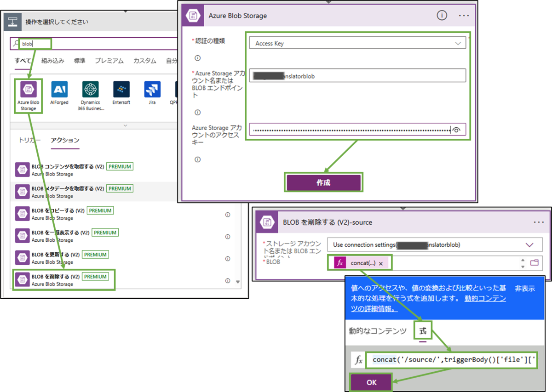Switch to the 式 expression tab
The width and height of the screenshot is (552, 392).
click(x=423, y=331)
